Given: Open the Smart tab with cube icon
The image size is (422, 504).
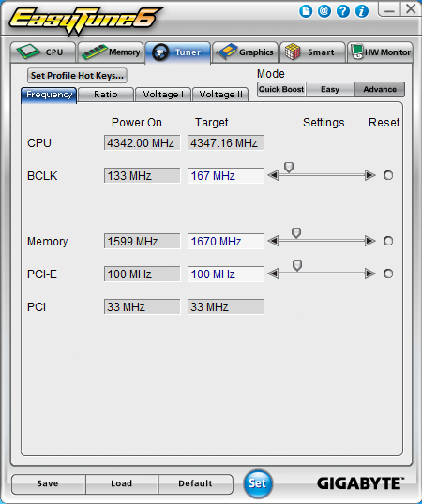Looking at the screenshot, I should (x=312, y=52).
